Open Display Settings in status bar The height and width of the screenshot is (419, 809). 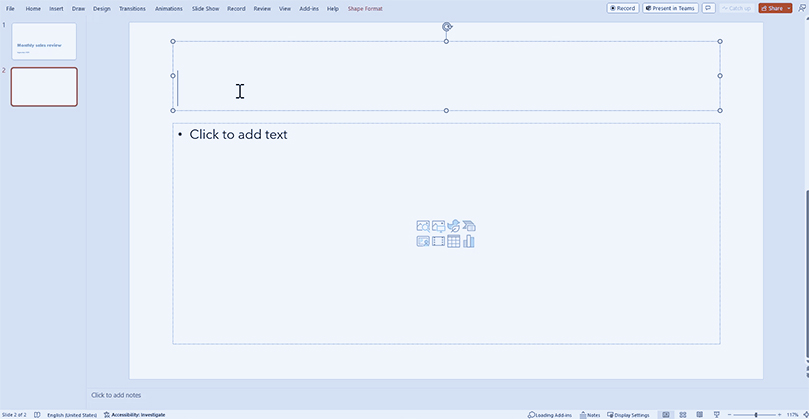pos(628,414)
